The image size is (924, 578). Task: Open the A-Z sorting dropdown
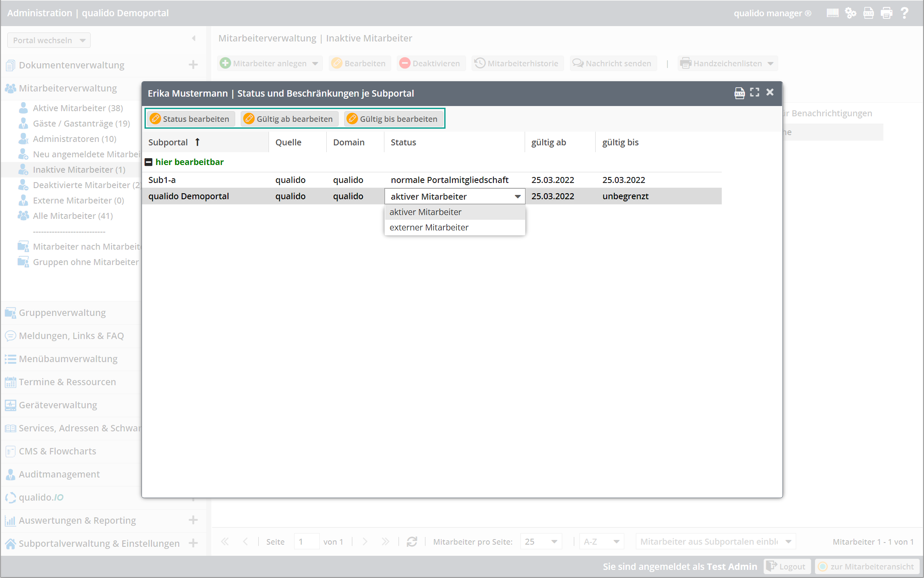tap(602, 542)
